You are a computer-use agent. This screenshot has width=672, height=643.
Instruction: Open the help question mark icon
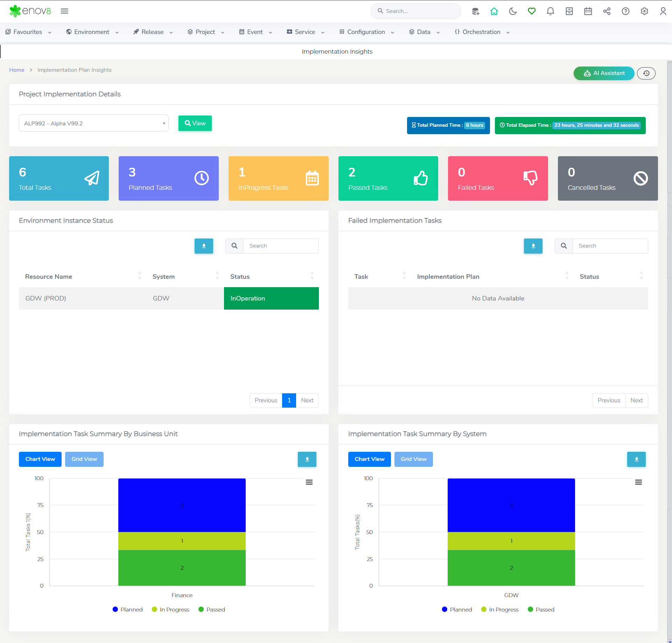[x=625, y=11]
